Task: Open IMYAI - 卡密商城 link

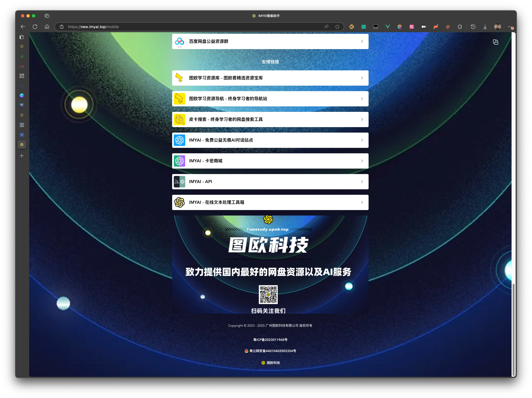Action: (270, 161)
